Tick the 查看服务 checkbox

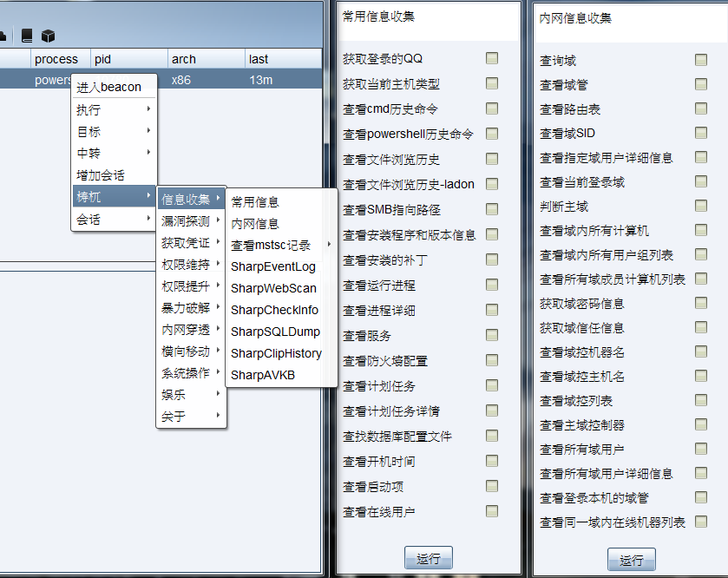click(492, 335)
